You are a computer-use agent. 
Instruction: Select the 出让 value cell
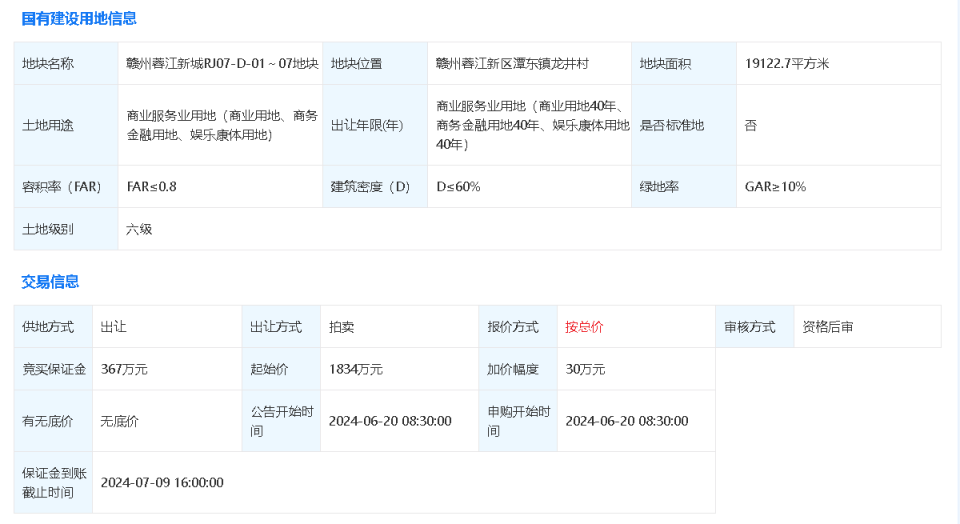pos(167,327)
